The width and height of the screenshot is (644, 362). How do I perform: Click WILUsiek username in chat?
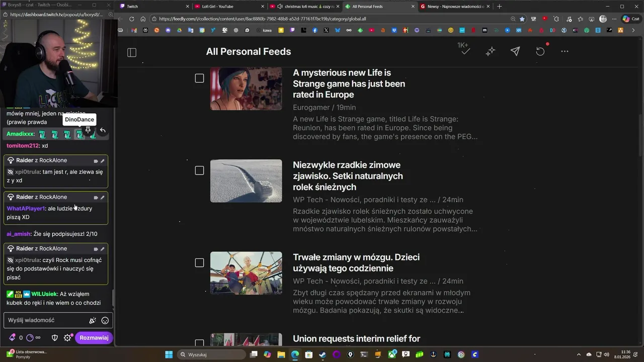[44, 294]
